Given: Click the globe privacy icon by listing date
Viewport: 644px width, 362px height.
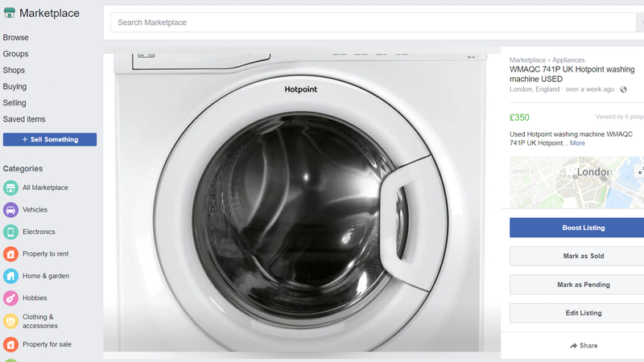Looking at the screenshot, I should 623,89.
